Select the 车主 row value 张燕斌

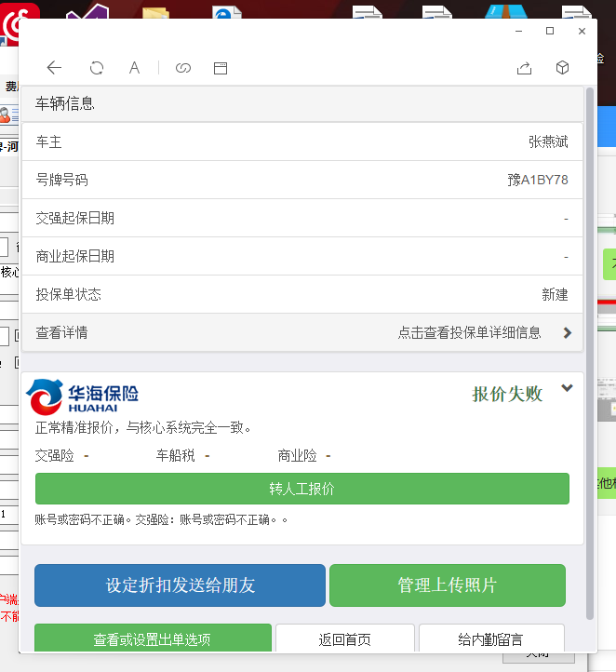548,141
